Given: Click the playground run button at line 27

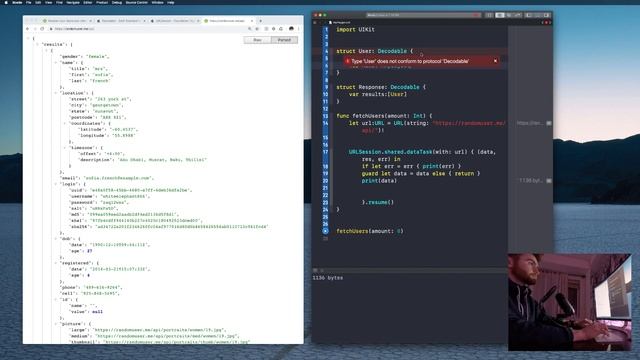Looking at the screenshot, I should pyautogui.click(x=325, y=231).
